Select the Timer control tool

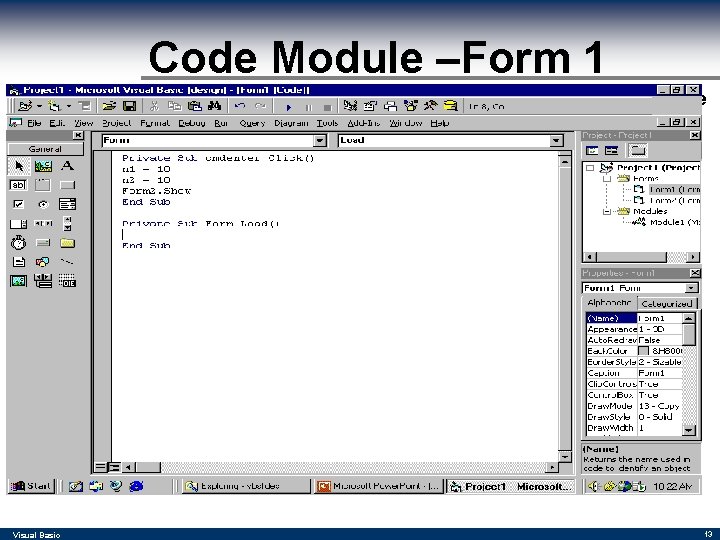pos(18,242)
